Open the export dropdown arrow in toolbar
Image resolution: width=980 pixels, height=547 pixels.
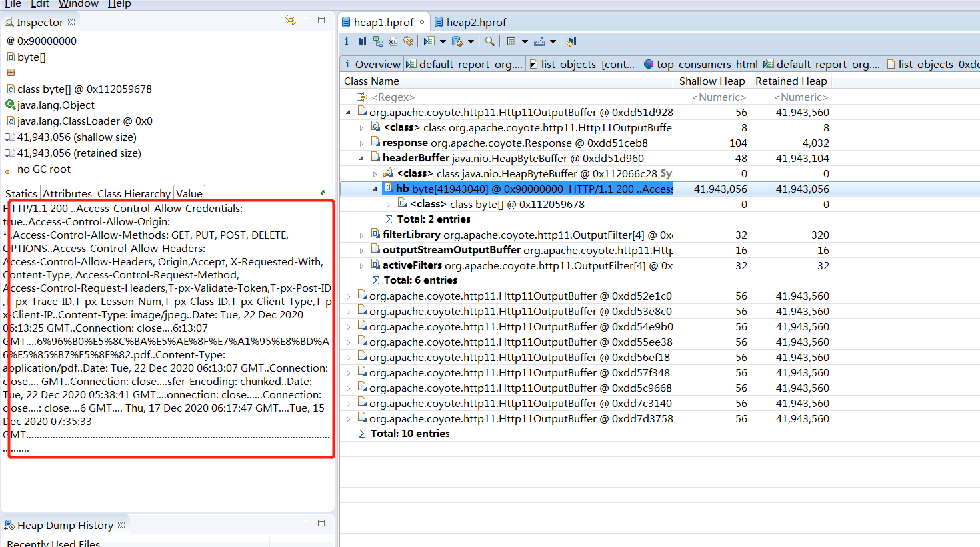point(553,41)
